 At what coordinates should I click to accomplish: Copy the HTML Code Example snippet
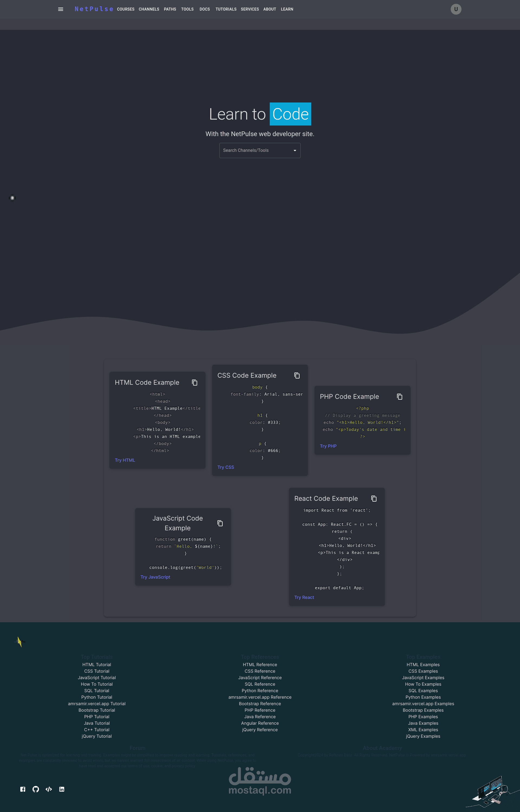[x=194, y=383]
